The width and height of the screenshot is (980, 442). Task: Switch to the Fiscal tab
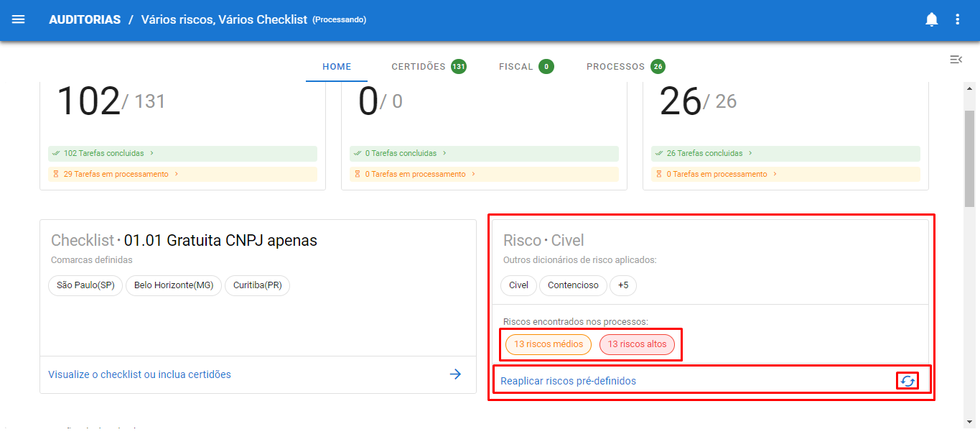pos(515,67)
